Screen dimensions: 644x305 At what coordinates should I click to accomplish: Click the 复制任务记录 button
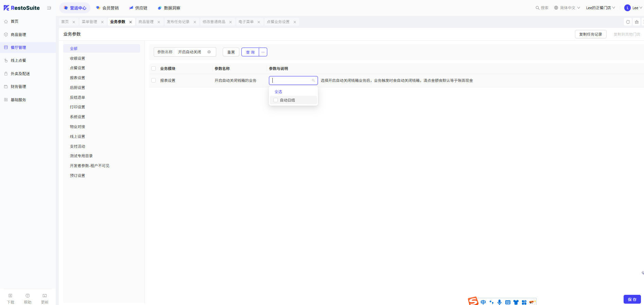point(590,34)
